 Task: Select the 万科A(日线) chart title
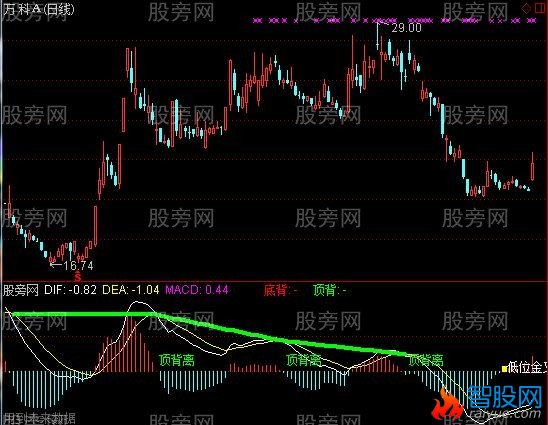[x=39, y=9]
